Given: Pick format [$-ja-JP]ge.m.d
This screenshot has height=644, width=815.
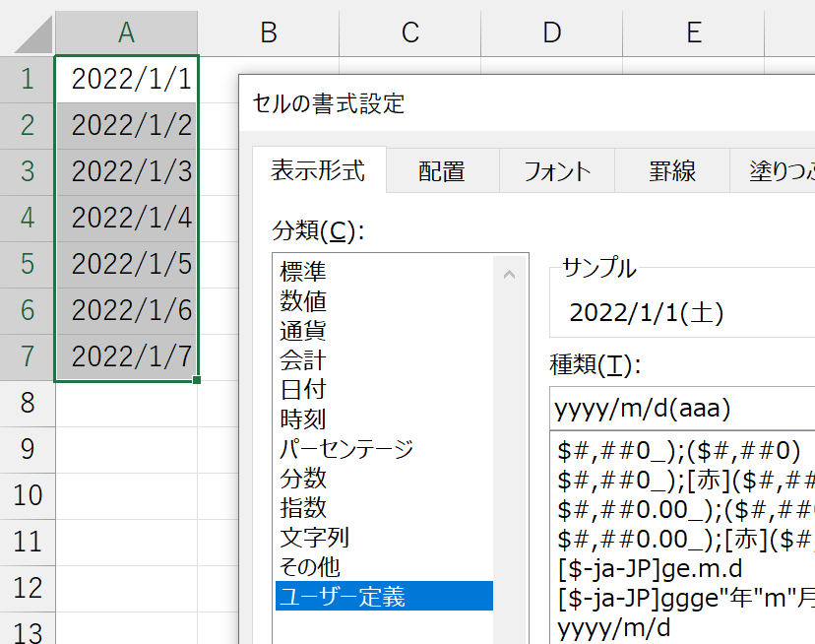Looking at the screenshot, I should pos(683,568).
